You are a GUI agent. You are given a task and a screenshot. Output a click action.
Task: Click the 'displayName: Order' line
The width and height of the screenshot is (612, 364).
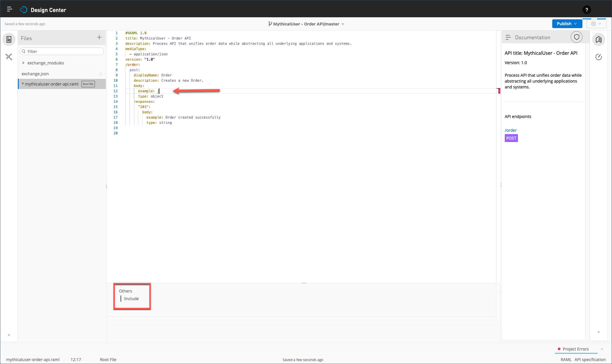pos(153,75)
